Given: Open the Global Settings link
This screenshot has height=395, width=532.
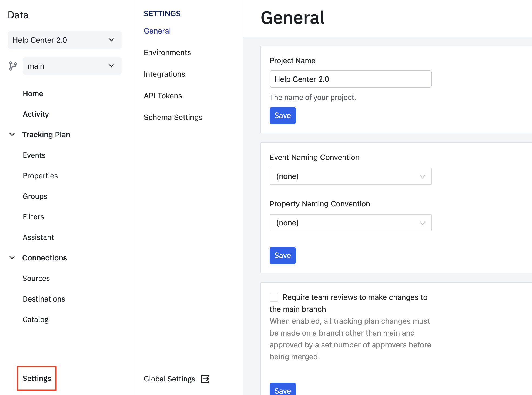Looking at the screenshot, I should (x=169, y=379).
